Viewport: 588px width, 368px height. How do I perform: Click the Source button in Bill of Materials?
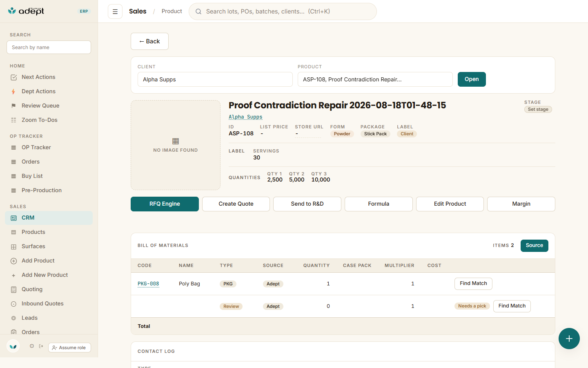(535, 246)
